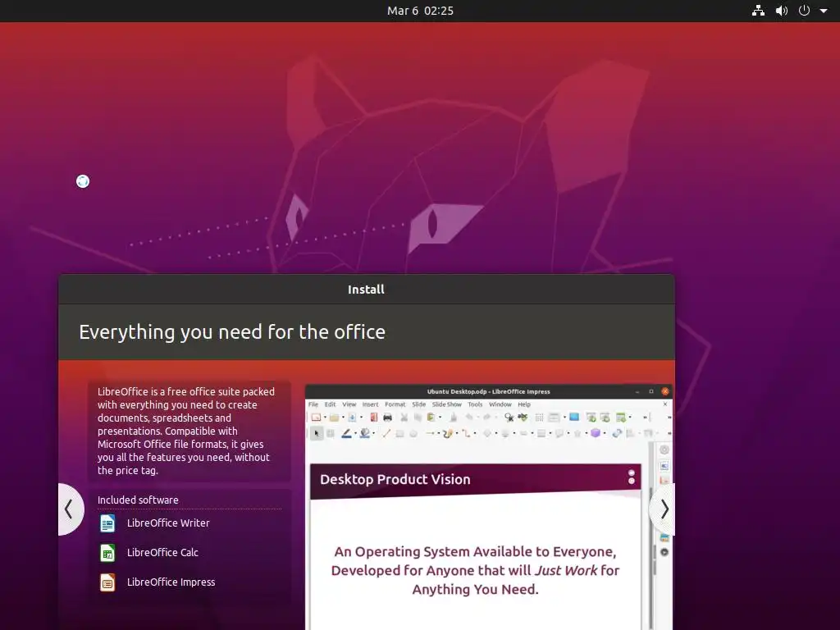The height and width of the screenshot is (630, 840).
Task: Click the Desktop Product Vision slide title
Action: pyautogui.click(x=395, y=479)
